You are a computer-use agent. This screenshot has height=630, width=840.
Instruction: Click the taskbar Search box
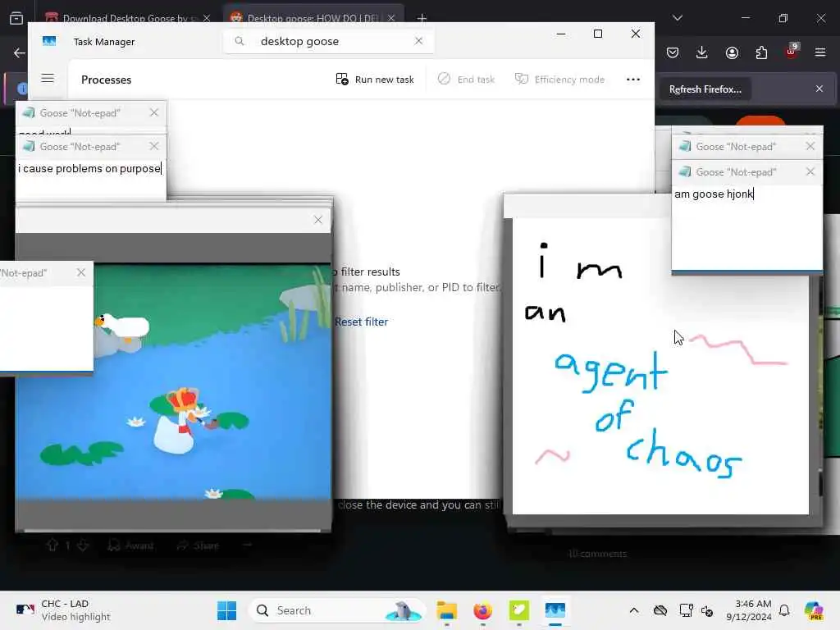point(337,610)
